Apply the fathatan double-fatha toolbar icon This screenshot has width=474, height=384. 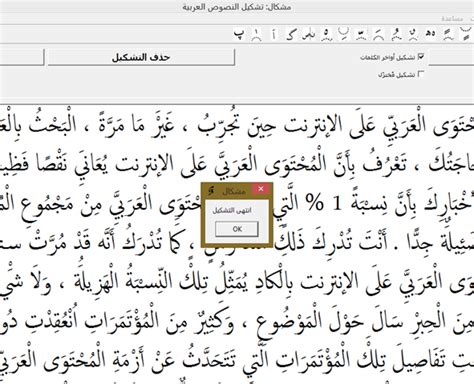pyautogui.click(x=447, y=34)
